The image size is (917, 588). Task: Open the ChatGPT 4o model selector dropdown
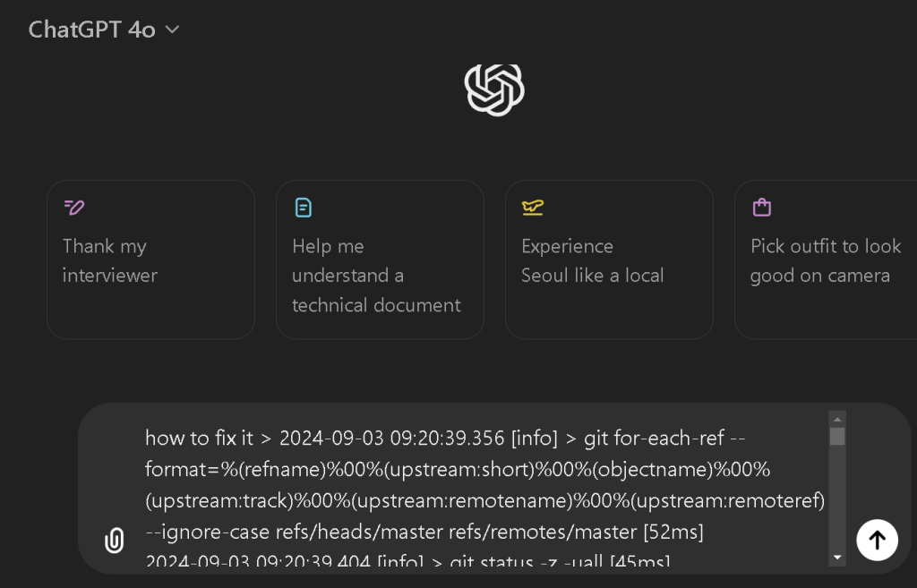coord(104,30)
